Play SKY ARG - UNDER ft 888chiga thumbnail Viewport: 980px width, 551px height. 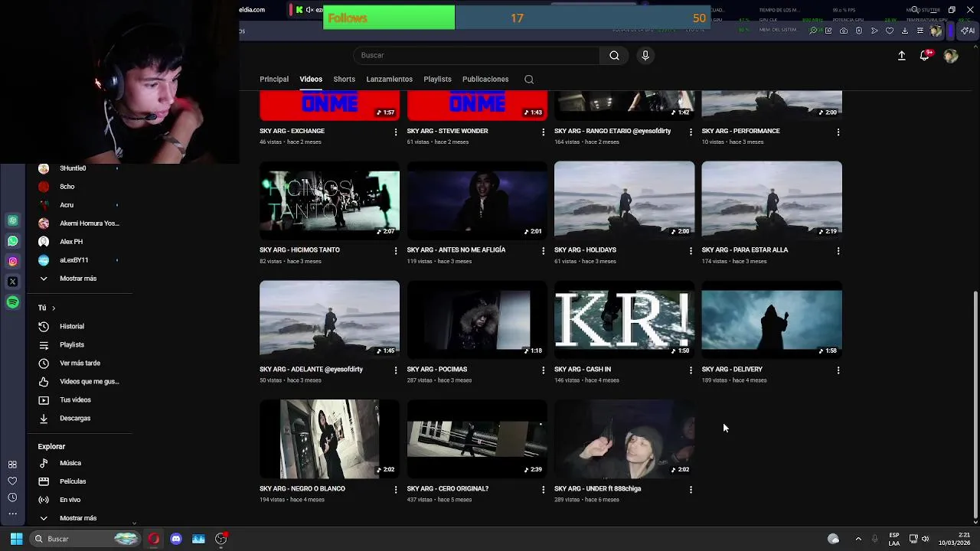click(x=624, y=438)
